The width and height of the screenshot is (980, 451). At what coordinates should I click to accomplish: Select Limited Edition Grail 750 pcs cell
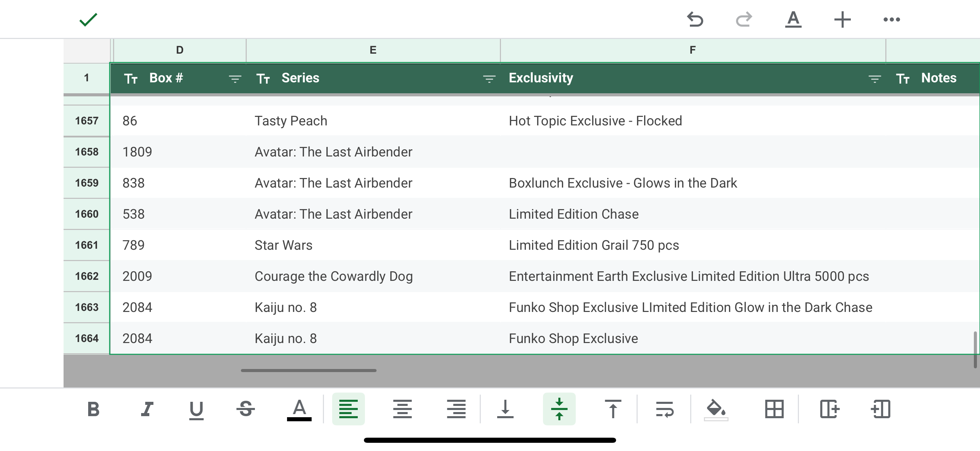[693, 245]
